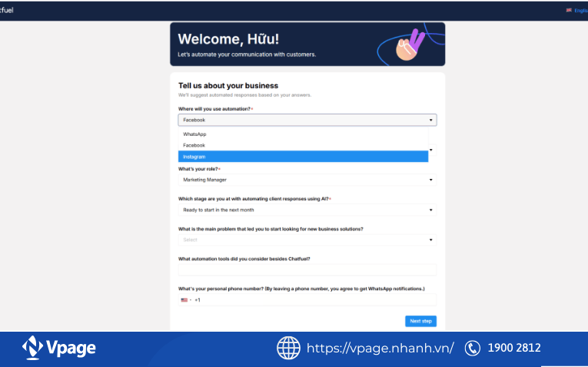The image size is (588, 367).
Task: Open the AI automation stage dropdown
Action: [307, 210]
